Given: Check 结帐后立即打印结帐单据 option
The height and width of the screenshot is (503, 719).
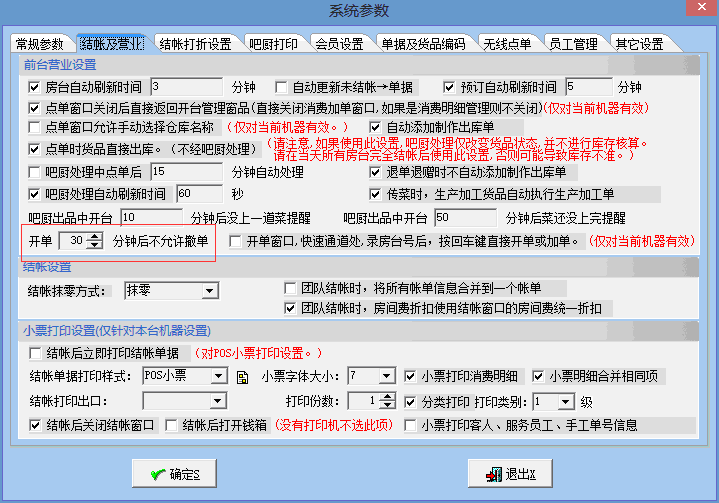Looking at the screenshot, I should pyautogui.click(x=36, y=353).
